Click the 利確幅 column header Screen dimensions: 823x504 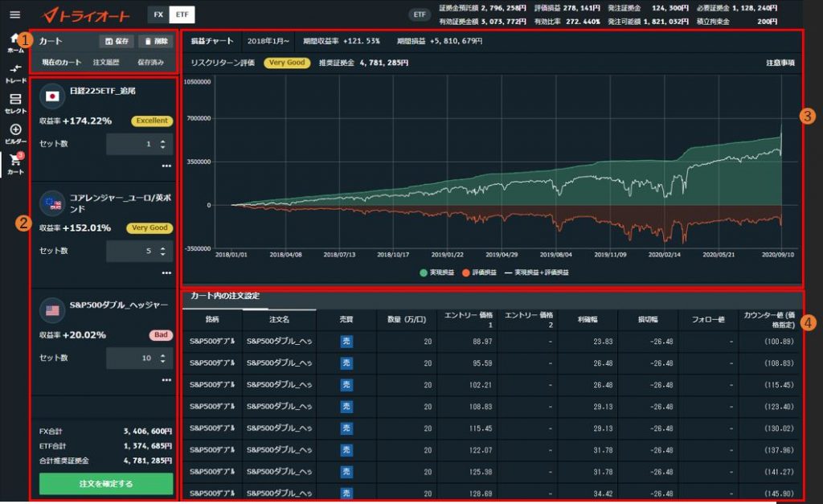[588, 319]
